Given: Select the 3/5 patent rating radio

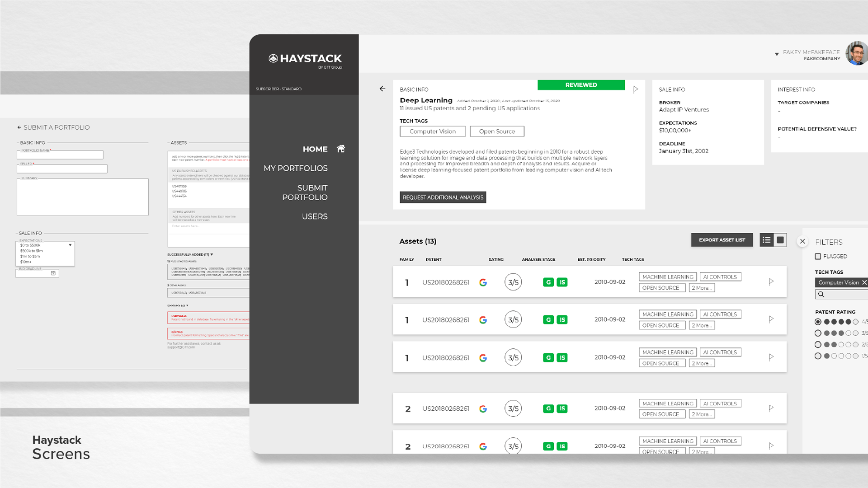Looking at the screenshot, I should click(x=818, y=333).
